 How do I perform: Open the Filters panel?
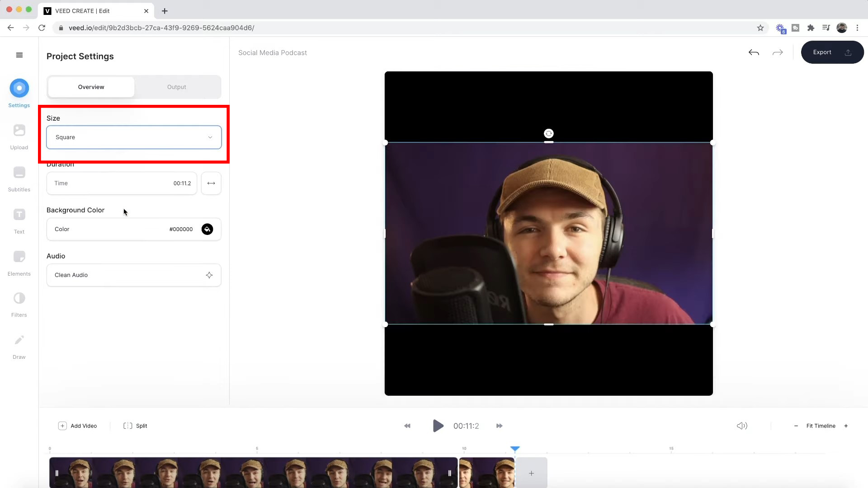(x=19, y=305)
